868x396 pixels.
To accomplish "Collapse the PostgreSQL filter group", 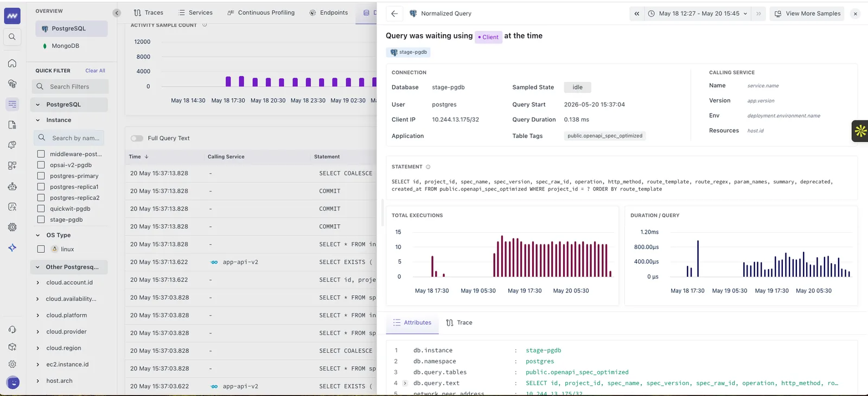I will pos(38,105).
